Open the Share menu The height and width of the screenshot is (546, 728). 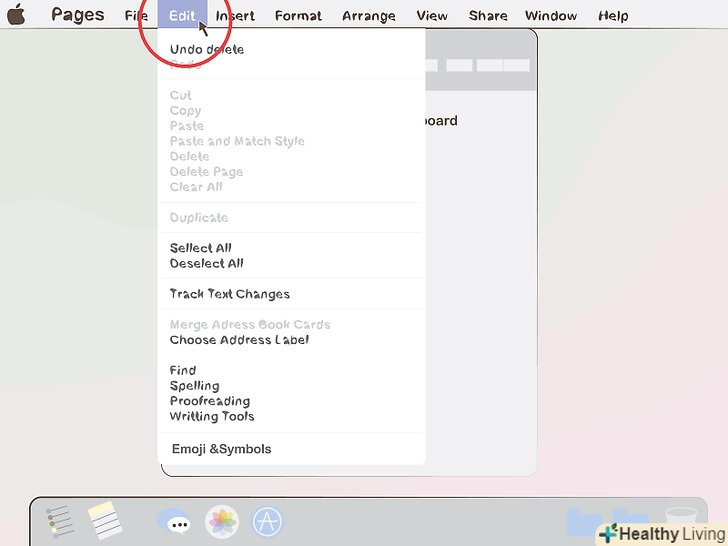tap(488, 16)
